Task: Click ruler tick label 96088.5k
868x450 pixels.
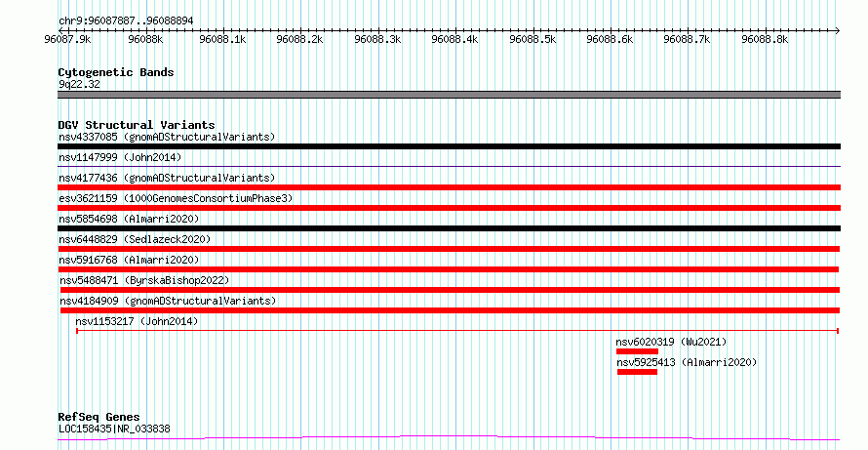Action: click(533, 40)
